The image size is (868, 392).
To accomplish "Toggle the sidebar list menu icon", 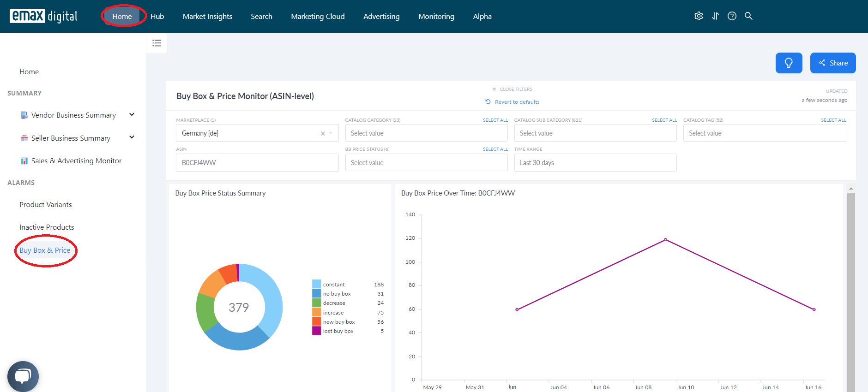I will [157, 43].
